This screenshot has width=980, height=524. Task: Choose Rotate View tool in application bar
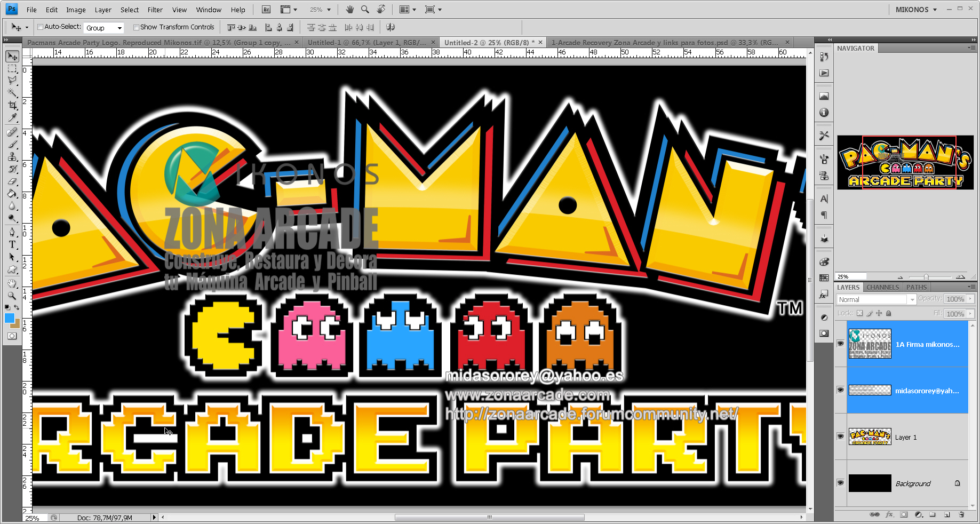click(381, 10)
